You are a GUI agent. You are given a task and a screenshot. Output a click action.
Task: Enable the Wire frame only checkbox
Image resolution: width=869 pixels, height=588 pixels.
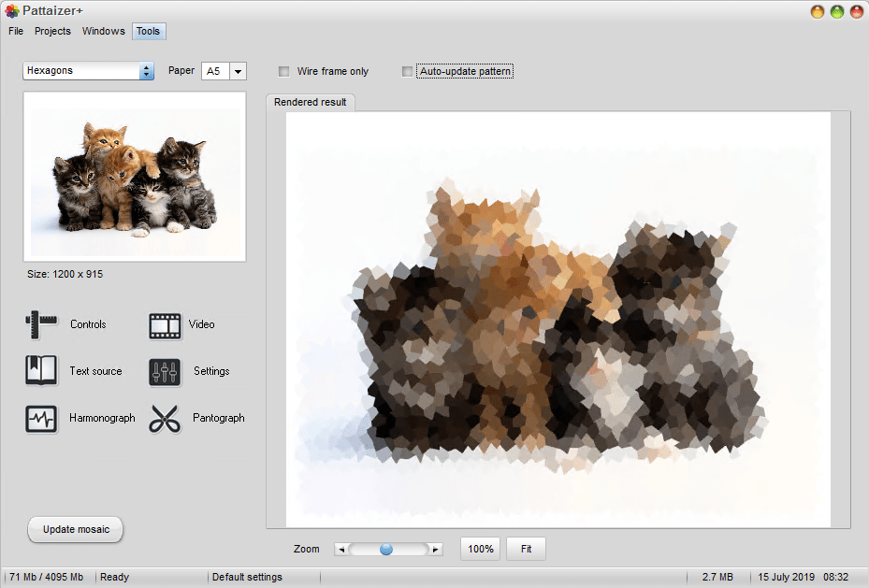tap(284, 72)
